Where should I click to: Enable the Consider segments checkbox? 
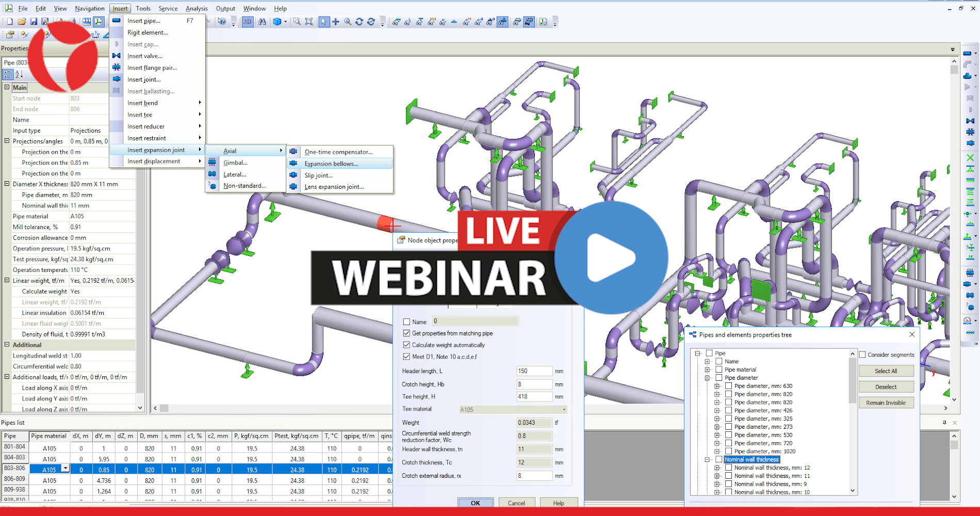(x=862, y=354)
